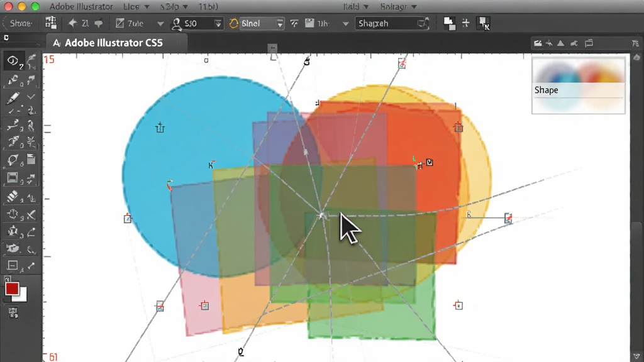
Task: Pick the pencil tool in the toolbox
Action: tap(13, 97)
